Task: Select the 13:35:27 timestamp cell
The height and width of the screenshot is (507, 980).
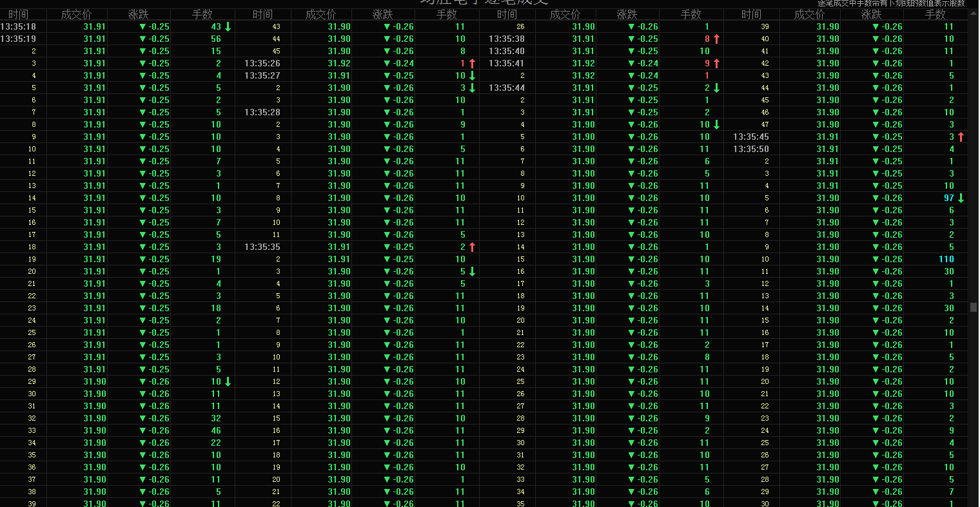Action: [262, 76]
